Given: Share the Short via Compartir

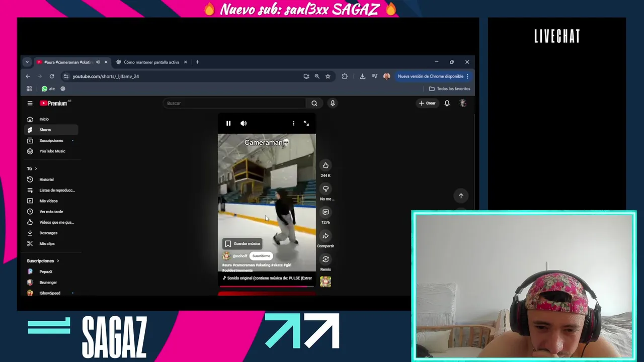Looking at the screenshot, I should click(x=326, y=236).
